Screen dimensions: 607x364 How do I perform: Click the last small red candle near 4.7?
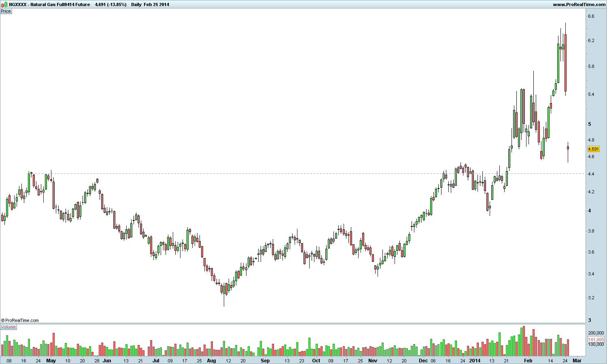pos(568,148)
